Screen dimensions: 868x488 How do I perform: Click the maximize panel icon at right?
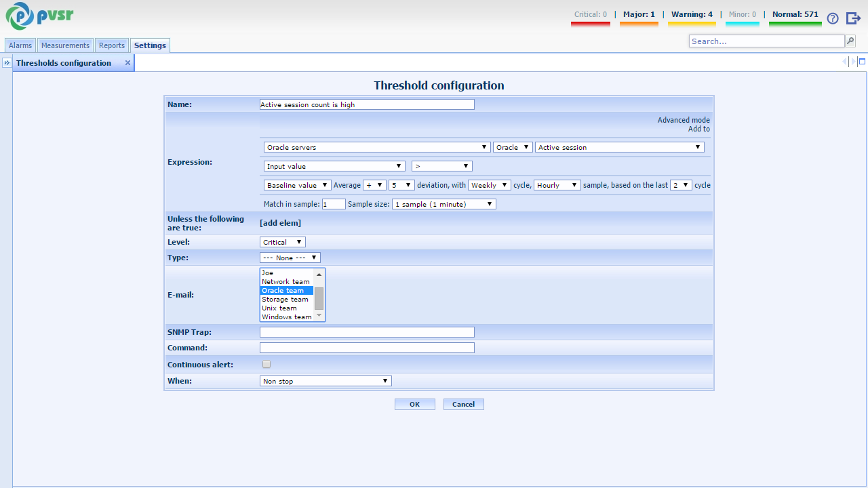tap(862, 62)
